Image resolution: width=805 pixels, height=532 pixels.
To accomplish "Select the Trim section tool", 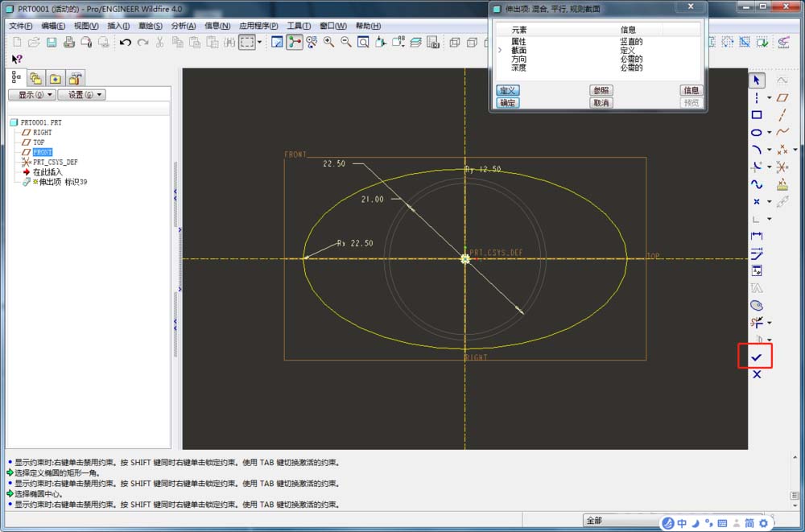I will (x=756, y=323).
